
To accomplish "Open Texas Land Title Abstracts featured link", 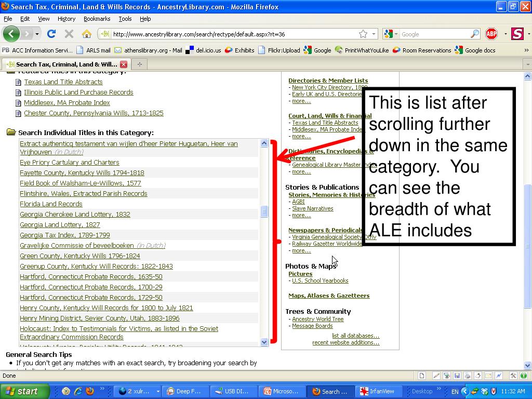I will pos(63,82).
